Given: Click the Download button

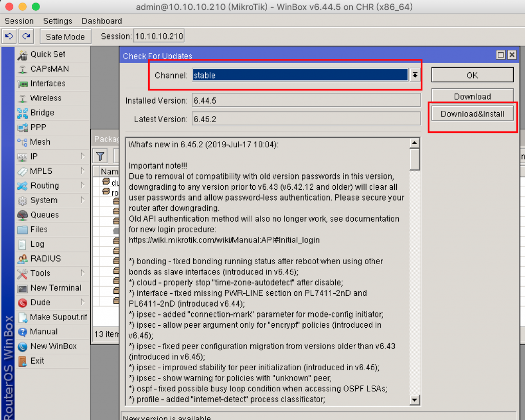Looking at the screenshot, I should 472,95.
